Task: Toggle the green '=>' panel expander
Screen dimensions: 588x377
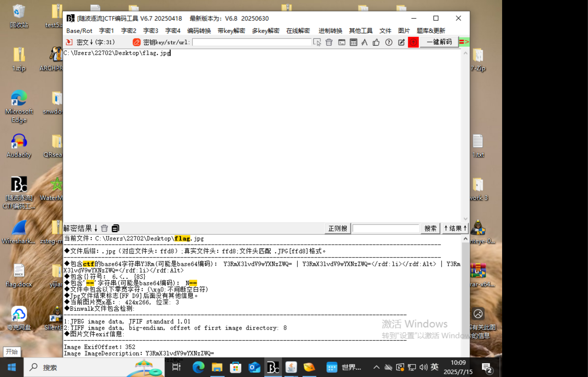Action: click(x=464, y=42)
